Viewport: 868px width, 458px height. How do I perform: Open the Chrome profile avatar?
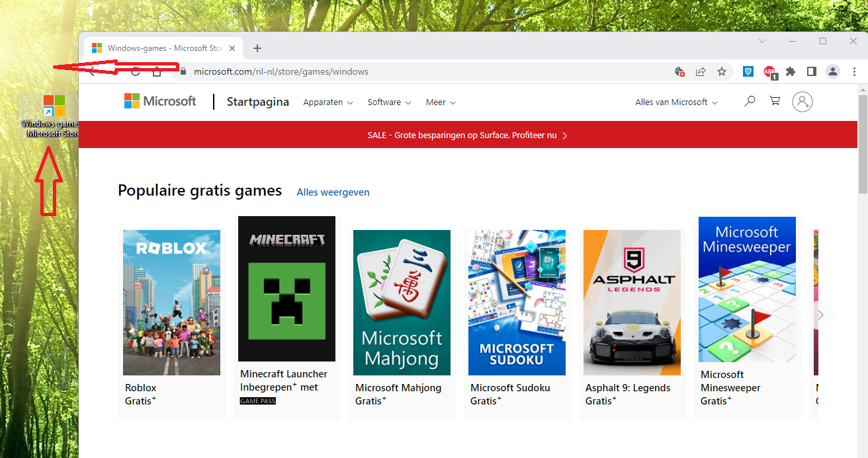[833, 71]
